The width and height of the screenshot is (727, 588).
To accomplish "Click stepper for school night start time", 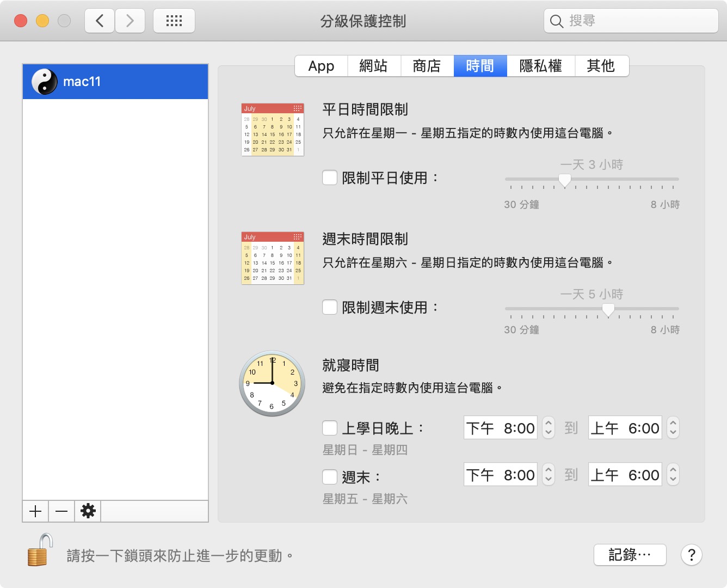I will click(549, 428).
